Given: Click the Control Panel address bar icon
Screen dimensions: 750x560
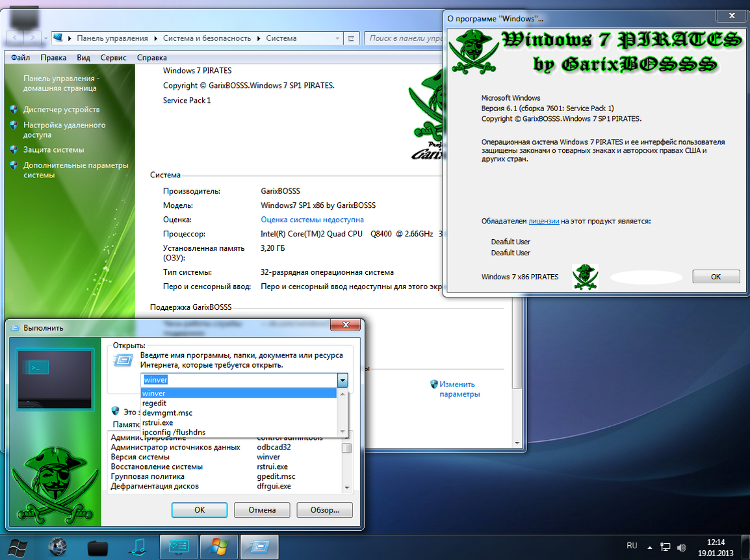Looking at the screenshot, I should [58, 37].
